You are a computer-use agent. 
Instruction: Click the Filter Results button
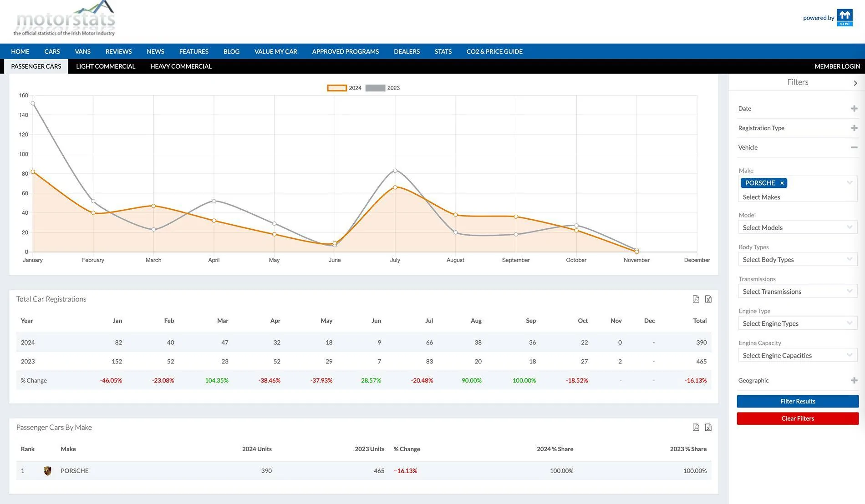[x=798, y=401]
